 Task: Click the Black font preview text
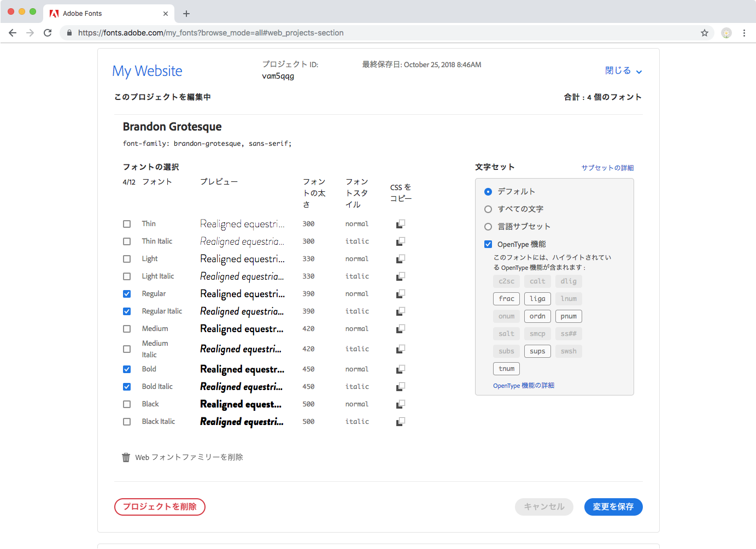[x=241, y=404]
